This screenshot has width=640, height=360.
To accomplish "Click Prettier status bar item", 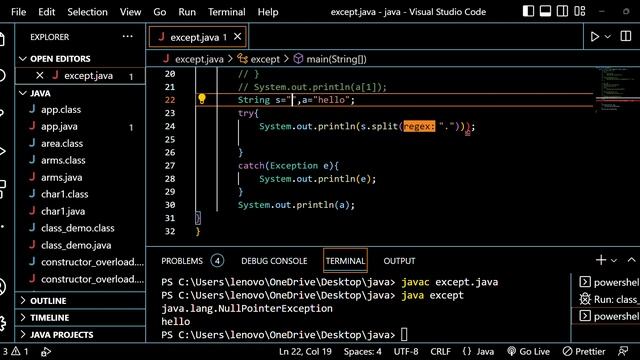I will point(584,351).
